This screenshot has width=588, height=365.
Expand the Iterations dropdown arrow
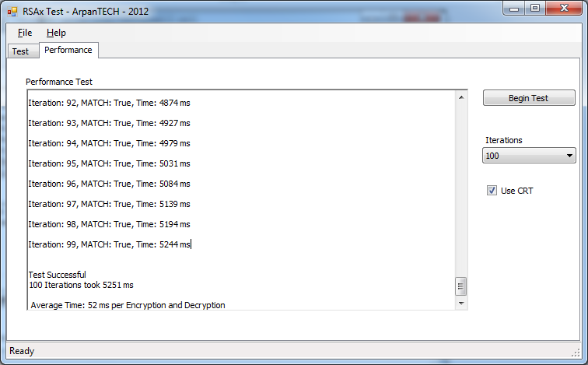click(x=569, y=156)
